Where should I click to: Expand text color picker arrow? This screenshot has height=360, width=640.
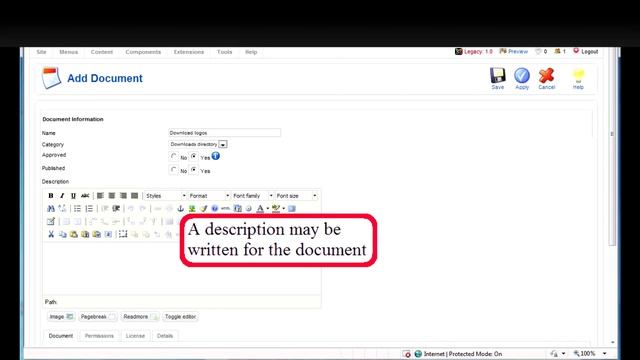point(268,209)
